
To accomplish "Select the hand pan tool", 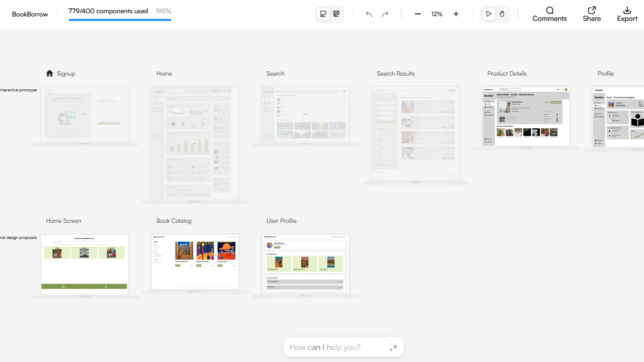I will click(502, 14).
